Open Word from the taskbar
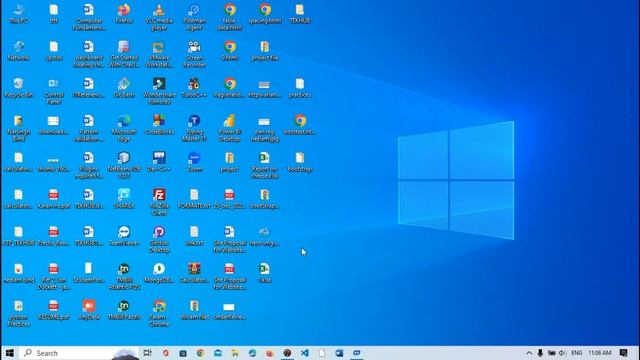The width and height of the screenshot is (640, 360). pyautogui.click(x=339, y=353)
